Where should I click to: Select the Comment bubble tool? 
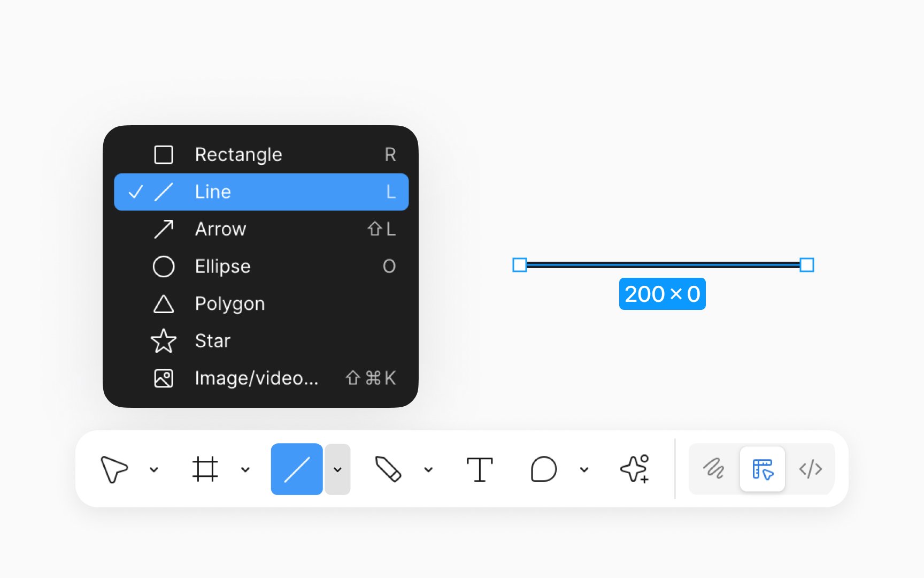pyautogui.click(x=544, y=469)
